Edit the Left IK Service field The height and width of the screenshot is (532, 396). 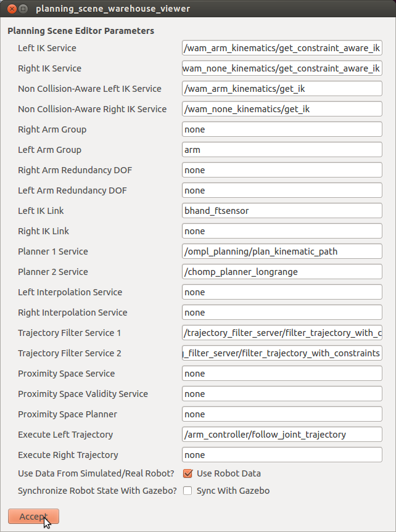click(x=282, y=48)
